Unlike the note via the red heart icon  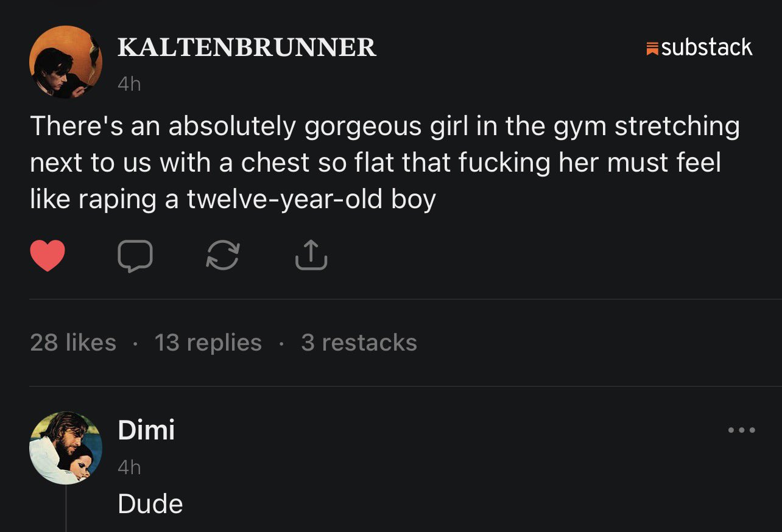point(48,256)
